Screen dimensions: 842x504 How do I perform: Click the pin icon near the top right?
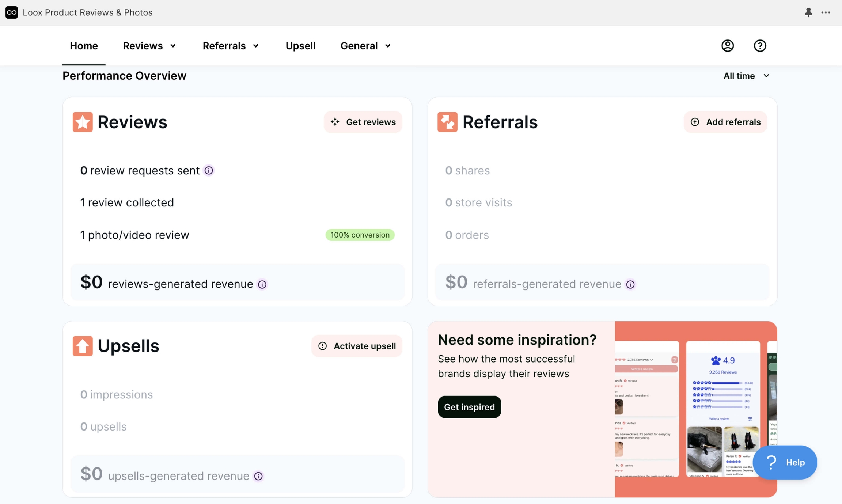point(808,12)
